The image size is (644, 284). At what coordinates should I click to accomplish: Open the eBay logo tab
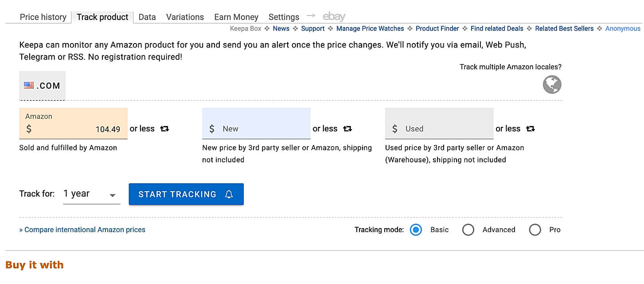pyautogui.click(x=334, y=17)
